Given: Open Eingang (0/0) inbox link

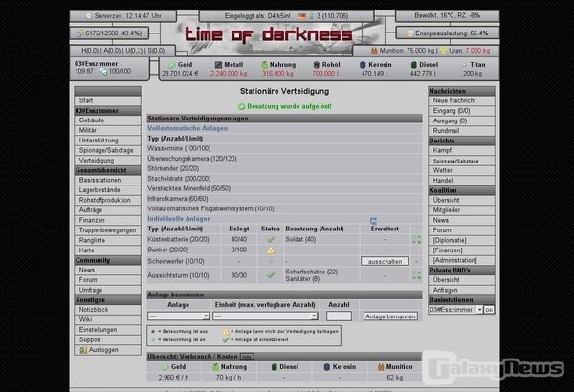Looking at the screenshot, I should (461, 111).
